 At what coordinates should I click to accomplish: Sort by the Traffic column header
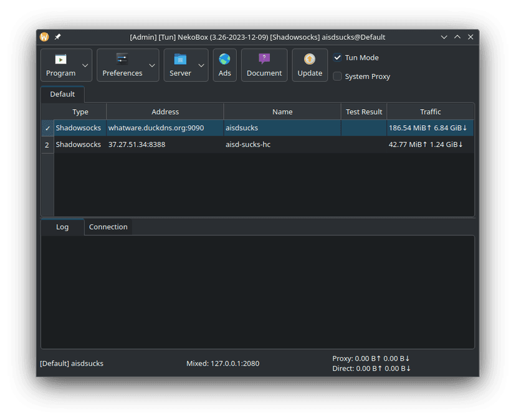click(x=431, y=112)
